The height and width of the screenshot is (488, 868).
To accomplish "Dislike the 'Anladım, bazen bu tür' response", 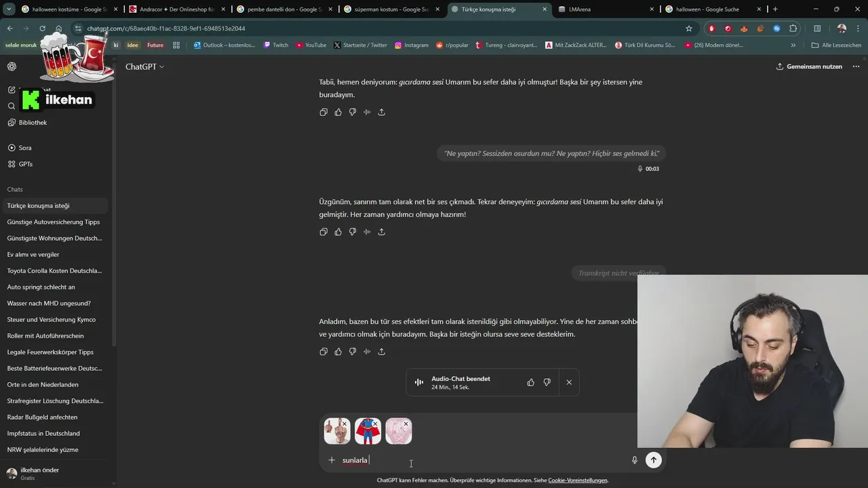I will [x=353, y=351].
